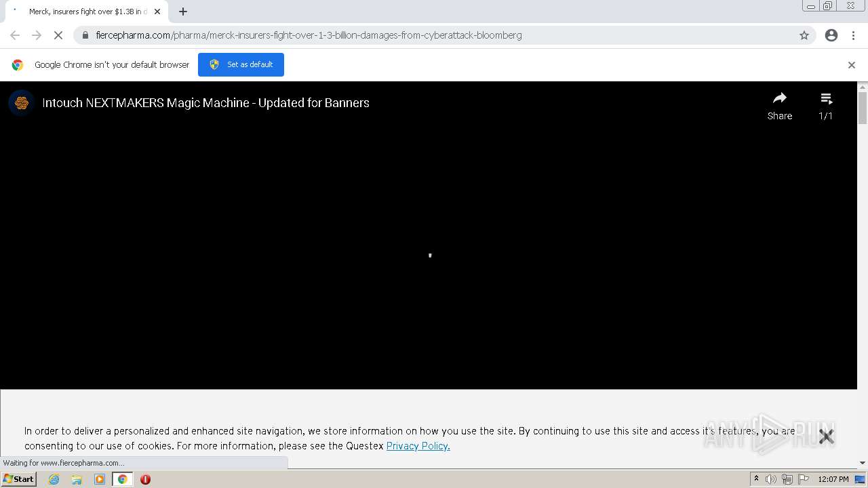Close the Merck insurers tab
The image size is (868, 488).
[x=157, y=12]
